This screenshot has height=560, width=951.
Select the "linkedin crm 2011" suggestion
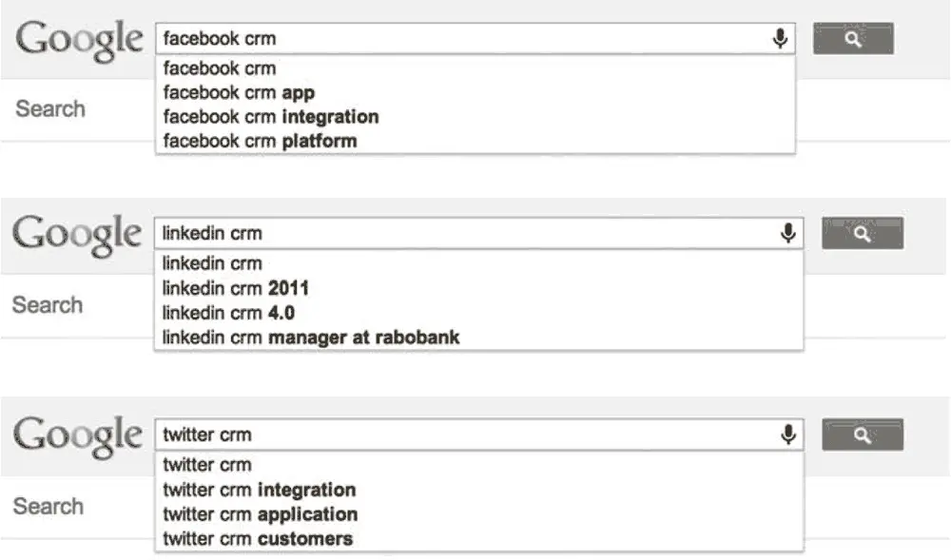pos(478,288)
